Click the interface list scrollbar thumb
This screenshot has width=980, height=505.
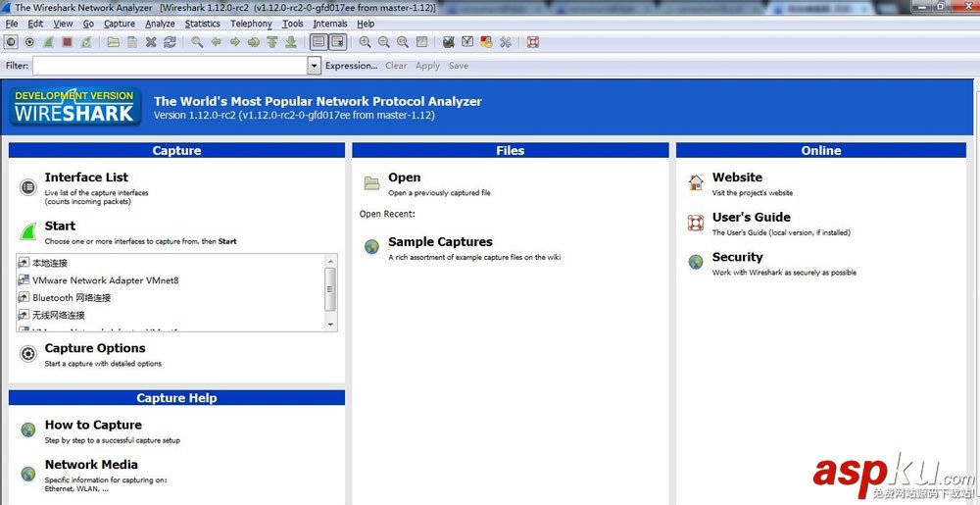(x=330, y=289)
